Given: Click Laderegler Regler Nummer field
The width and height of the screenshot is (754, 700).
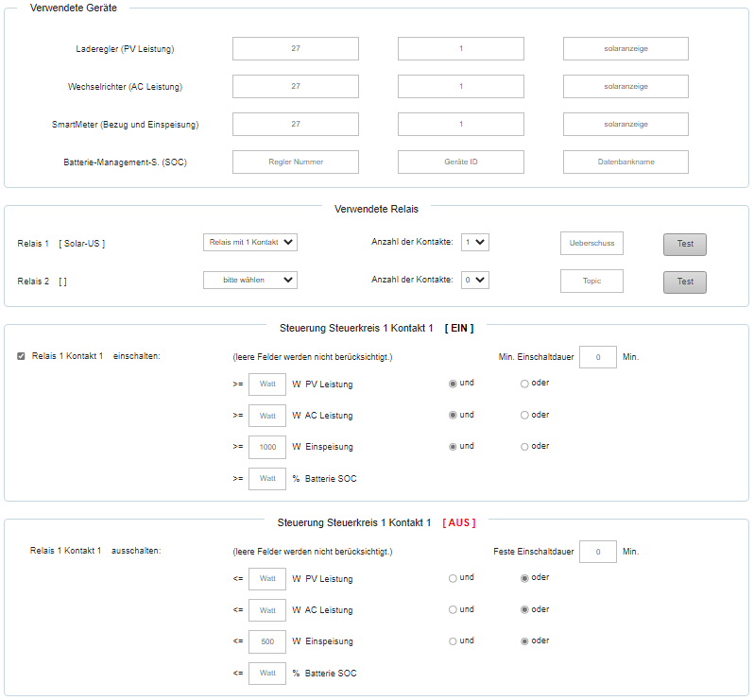Looking at the screenshot, I should pyautogui.click(x=296, y=49).
